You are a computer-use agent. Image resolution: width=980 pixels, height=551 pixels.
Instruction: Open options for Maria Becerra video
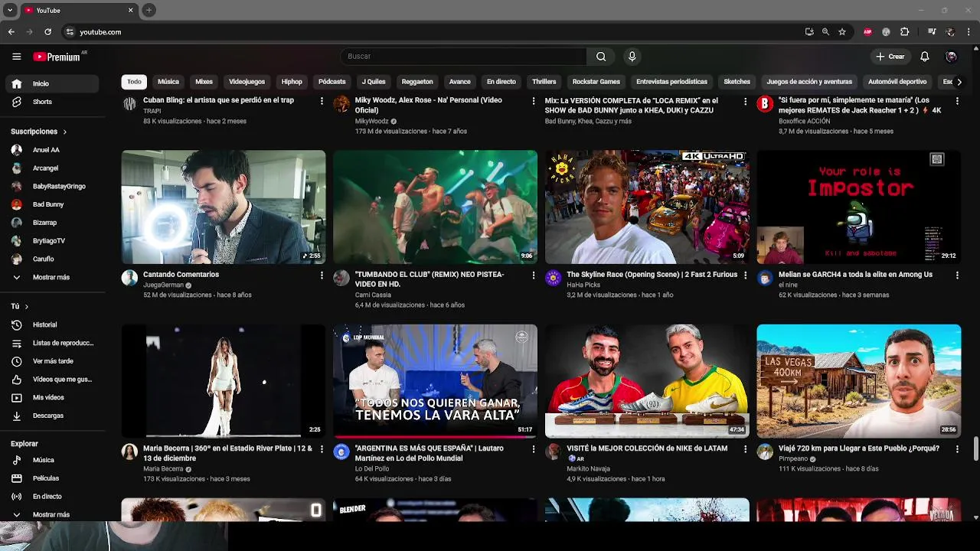322,449
